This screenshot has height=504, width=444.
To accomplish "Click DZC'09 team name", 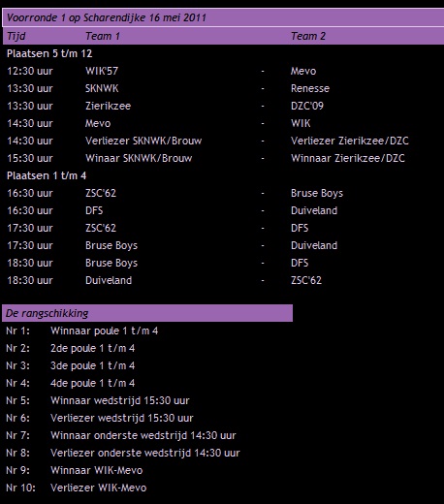I will 307,106.
